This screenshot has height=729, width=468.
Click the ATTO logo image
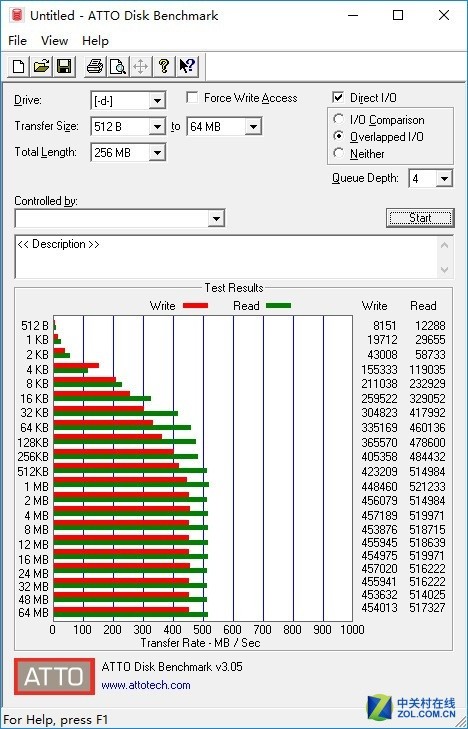click(54, 676)
